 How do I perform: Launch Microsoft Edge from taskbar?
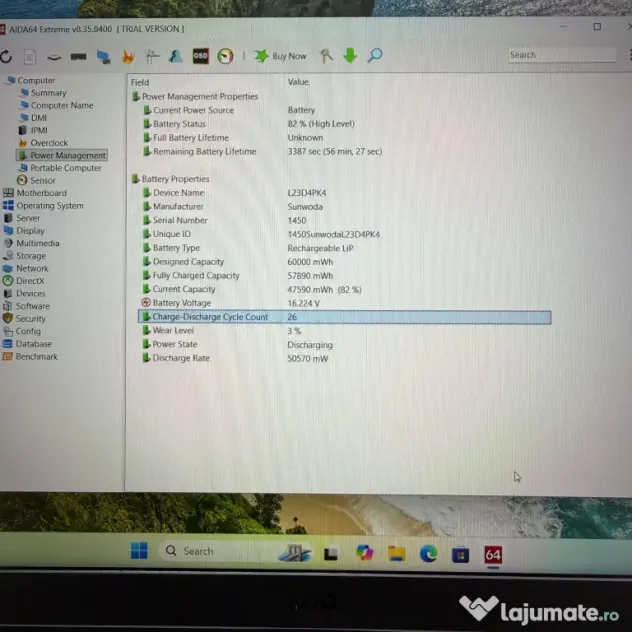pyautogui.click(x=428, y=554)
